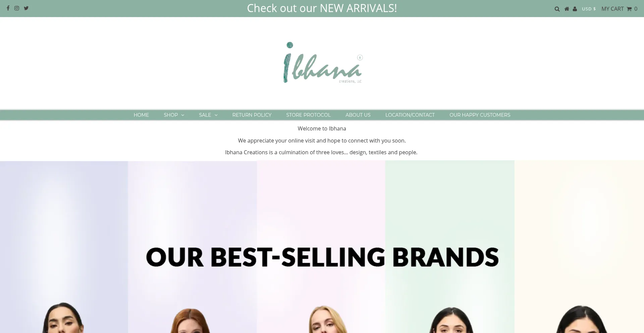Open the Facebook page icon
This screenshot has height=333, width=644.
[x=8, y=8]
